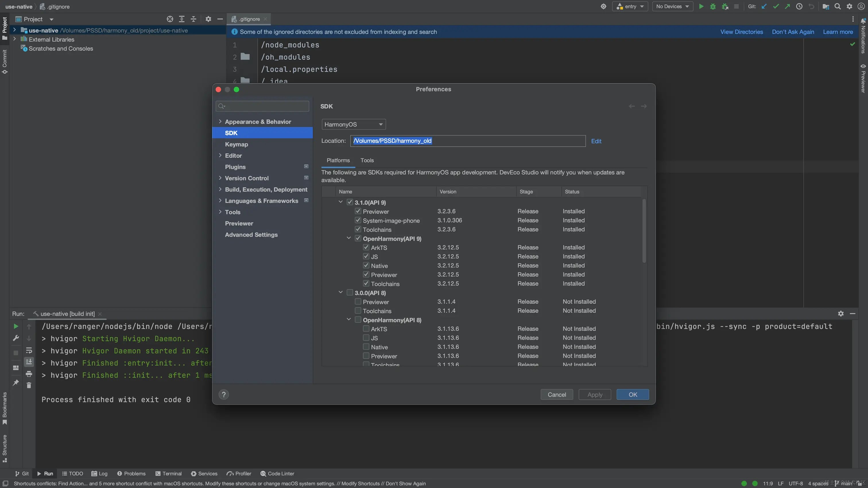The image size is (868, 488).
Task: Rerun build with green play in Run panel
Action: [16, 326]
